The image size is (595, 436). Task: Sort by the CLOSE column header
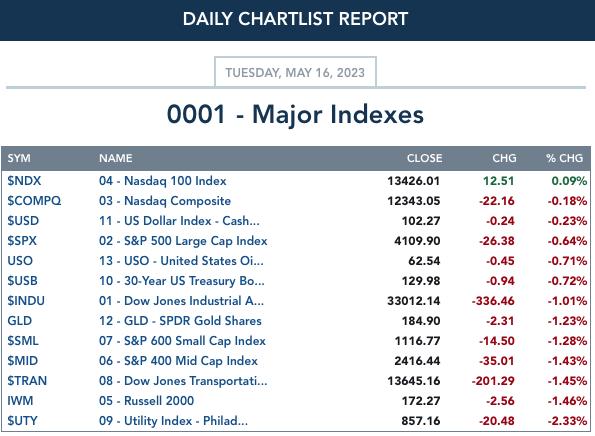pyautogui.click(x=424, y=158)
